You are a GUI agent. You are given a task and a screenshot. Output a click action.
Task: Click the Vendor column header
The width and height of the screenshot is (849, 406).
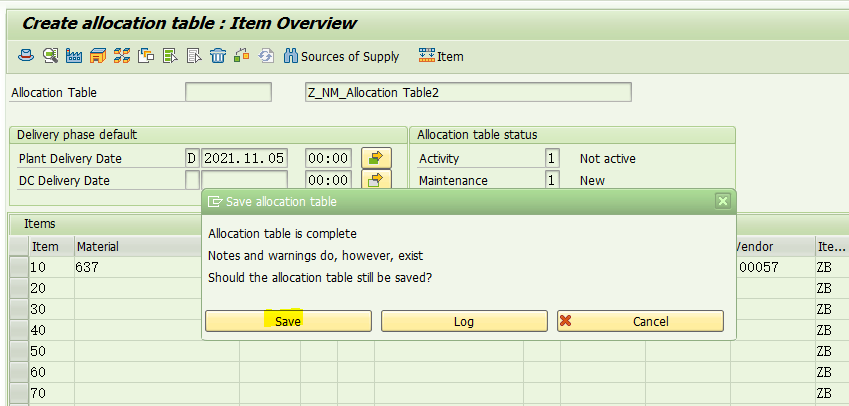(774, 246)
